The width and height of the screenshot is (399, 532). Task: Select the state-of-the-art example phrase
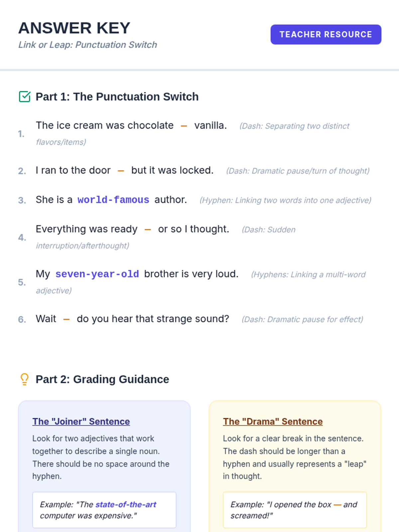[126, 504]
